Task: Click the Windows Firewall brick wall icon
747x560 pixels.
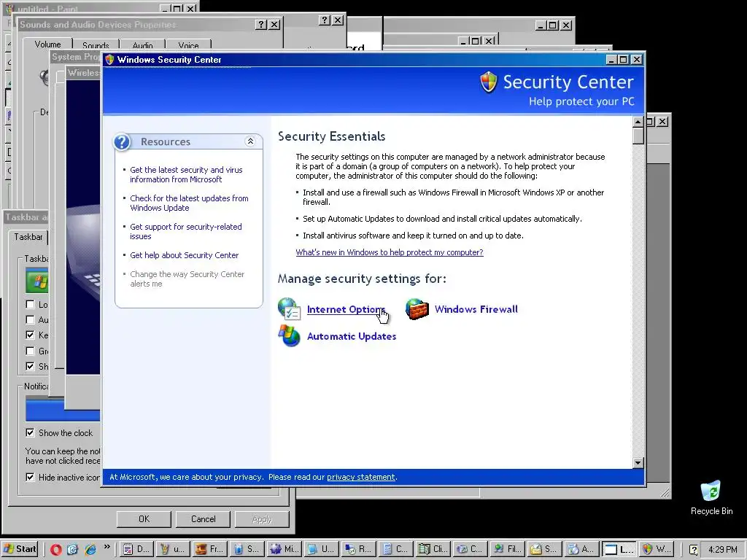Action: (x=417, y=309)
